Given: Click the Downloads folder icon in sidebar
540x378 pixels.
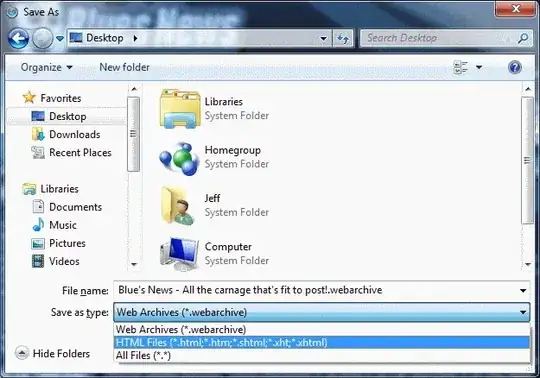Looking at the screenshot, I should pos(38,134).
